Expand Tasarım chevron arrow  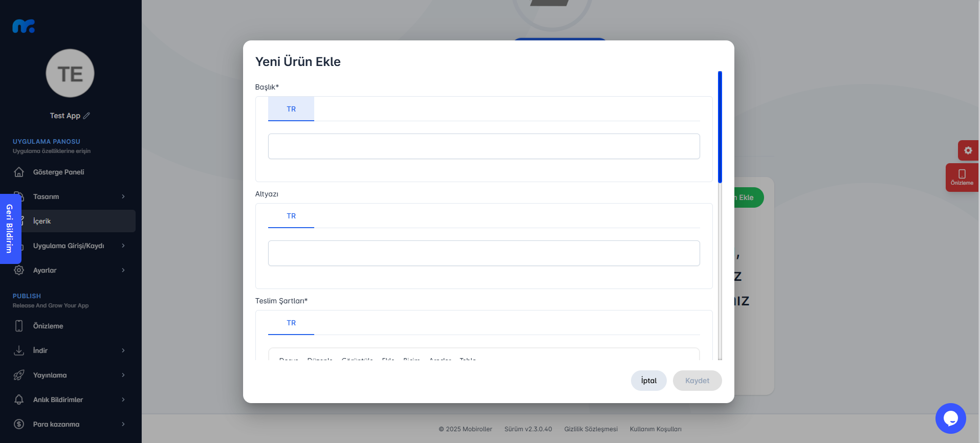[x=123, y=196]
